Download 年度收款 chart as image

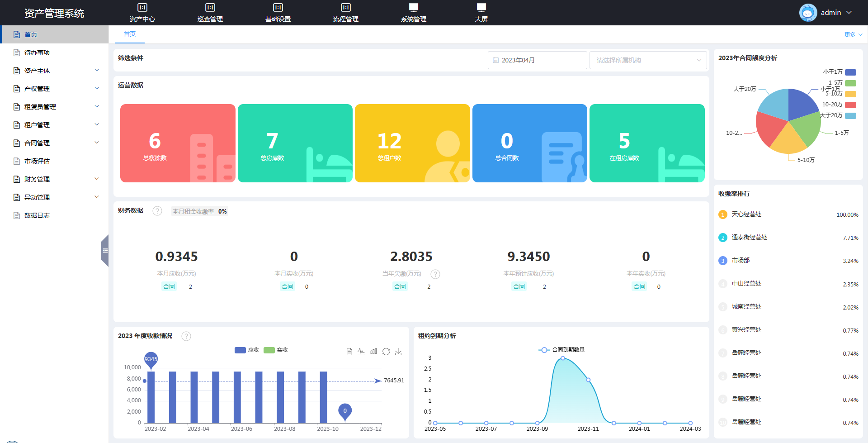(398, 352)
